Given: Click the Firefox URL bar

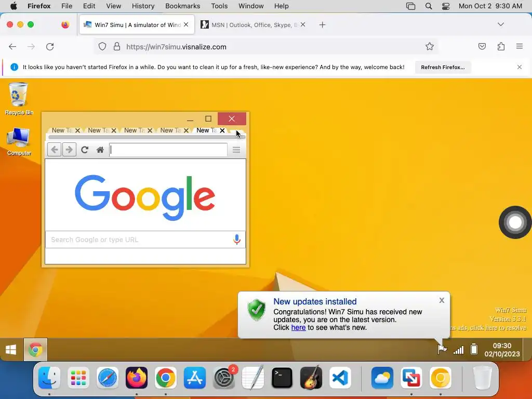Looking at the screenshot, I should tap(267, 47).
